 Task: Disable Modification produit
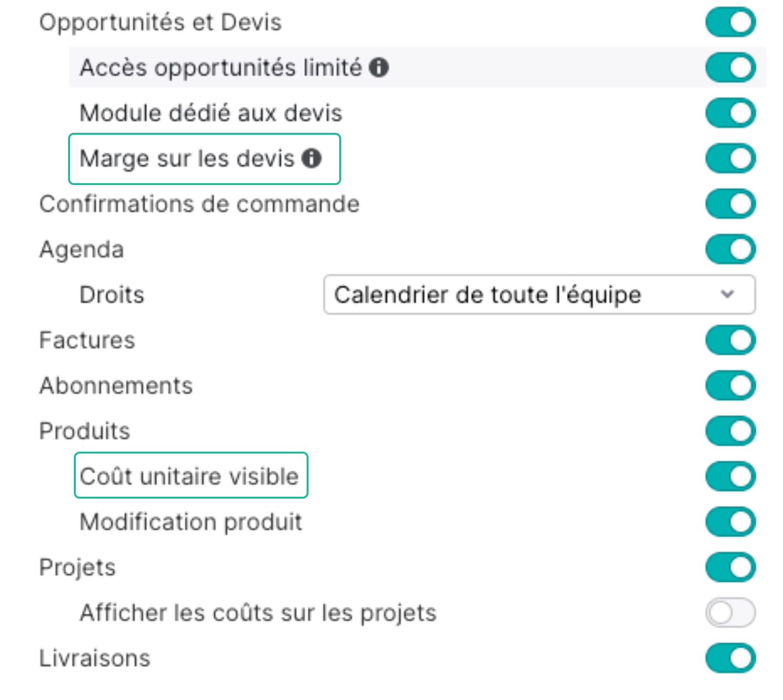click(x=729, y=521)
